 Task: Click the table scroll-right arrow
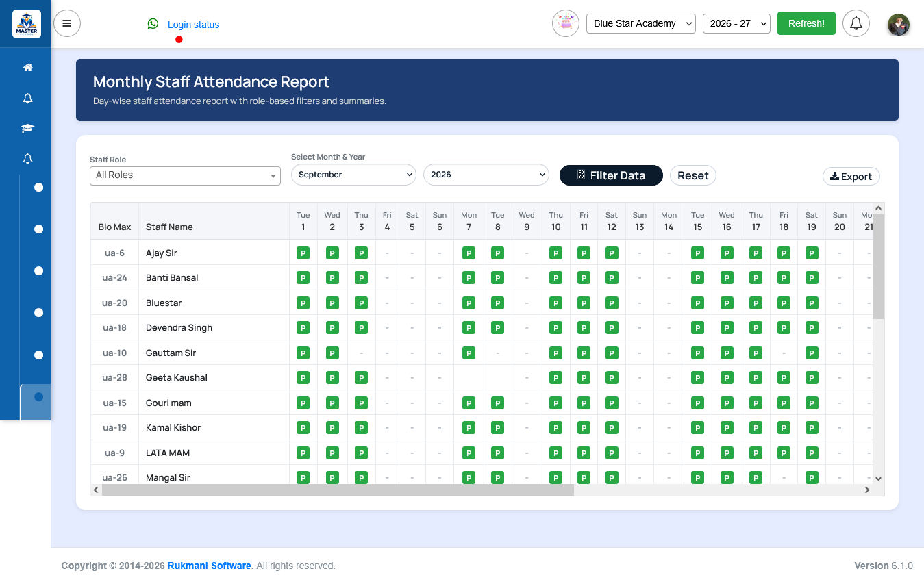pos(866,490)
